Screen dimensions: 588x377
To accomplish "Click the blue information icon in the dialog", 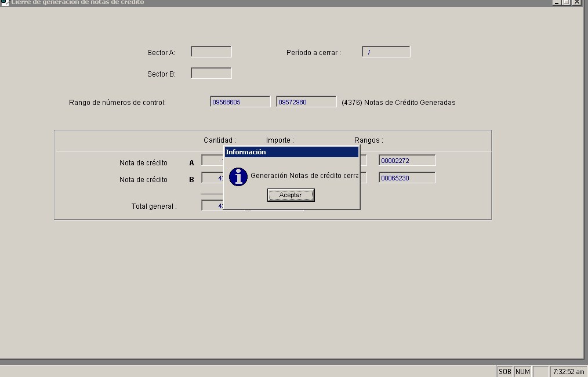I will (238, 177).
